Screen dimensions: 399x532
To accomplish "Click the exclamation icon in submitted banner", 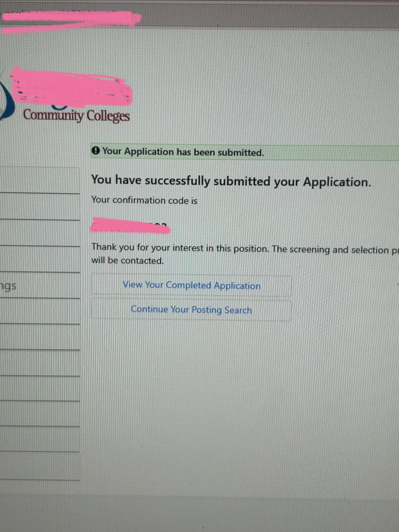I will coord(96,151).
